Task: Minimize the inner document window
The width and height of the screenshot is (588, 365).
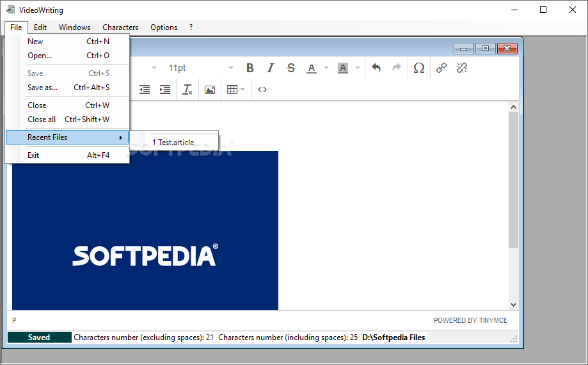Action: point(463,49)
